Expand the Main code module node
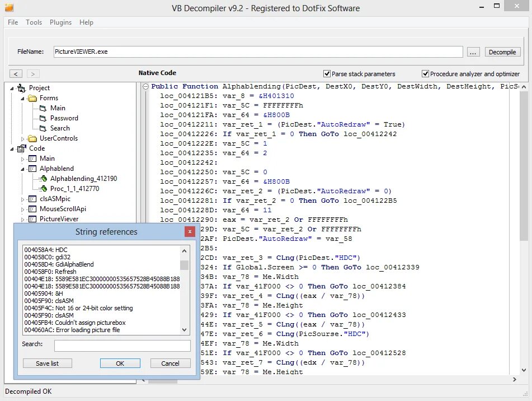Image resolution: width=532 pixels, height=401 pixels. click(x=23, y=159)
